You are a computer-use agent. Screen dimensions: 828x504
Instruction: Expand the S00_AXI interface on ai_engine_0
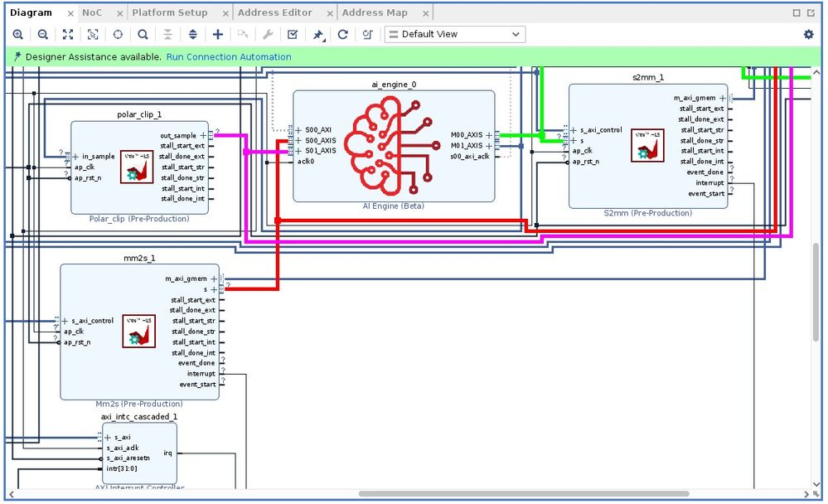[x=298, y=130]
